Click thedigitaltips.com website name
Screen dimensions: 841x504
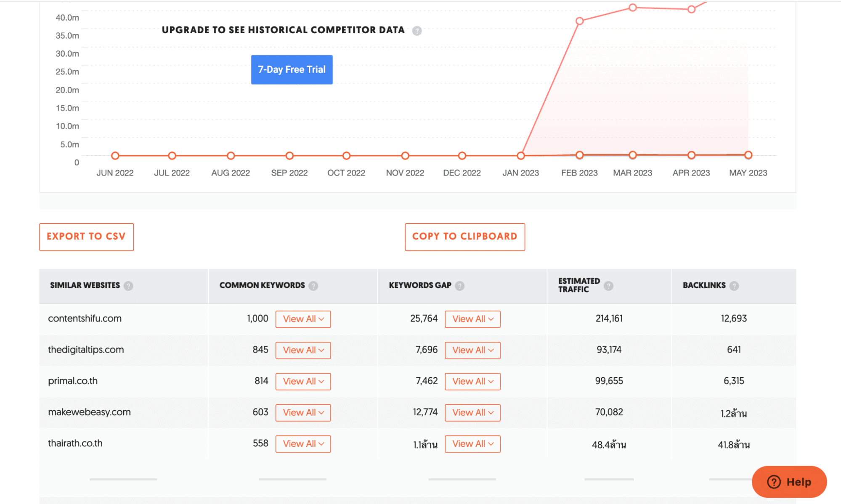(x=86, y=350)
